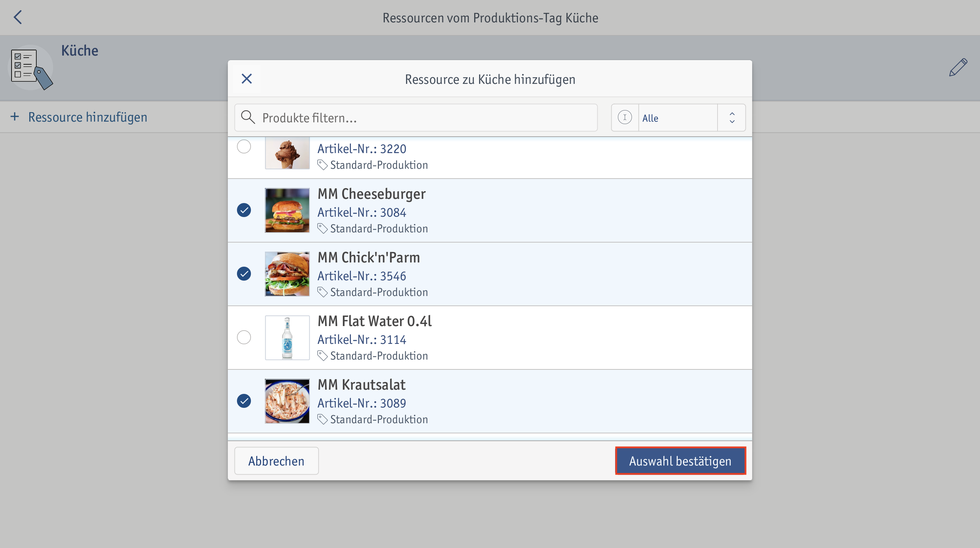Click Auswahl bestätigen button
The height and width of the screenshot is (548, 980).
point(680,461)
